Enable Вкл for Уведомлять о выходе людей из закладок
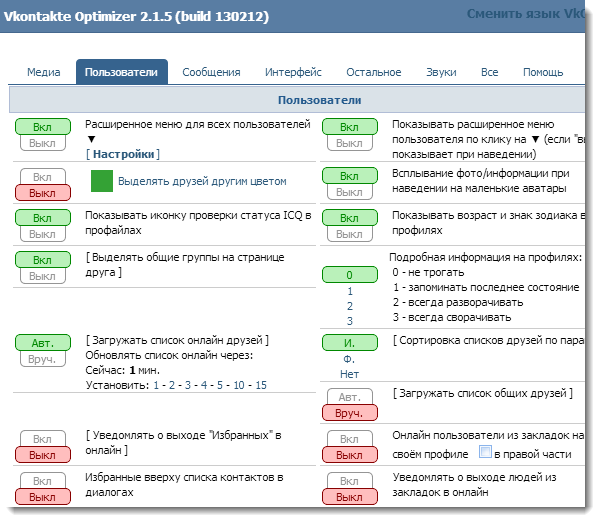Viewport: 600px width, 522px height. click(x=350, y=481)
